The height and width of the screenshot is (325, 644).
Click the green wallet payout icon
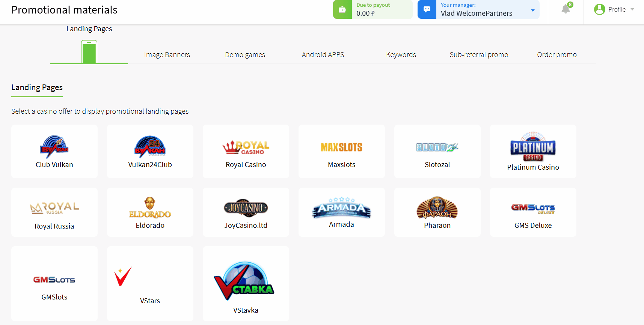[342, 9]
